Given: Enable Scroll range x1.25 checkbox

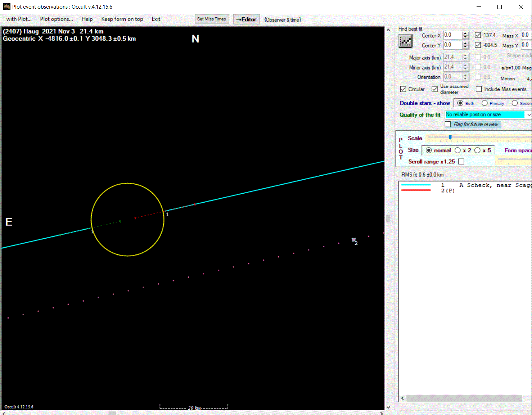Looking at the screenshot, I should point(461,162).
